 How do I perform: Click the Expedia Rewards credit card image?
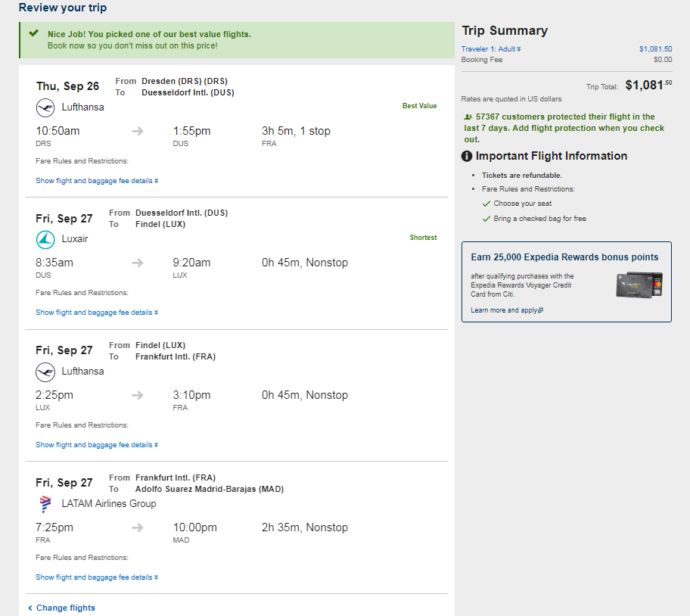point(639,285)
